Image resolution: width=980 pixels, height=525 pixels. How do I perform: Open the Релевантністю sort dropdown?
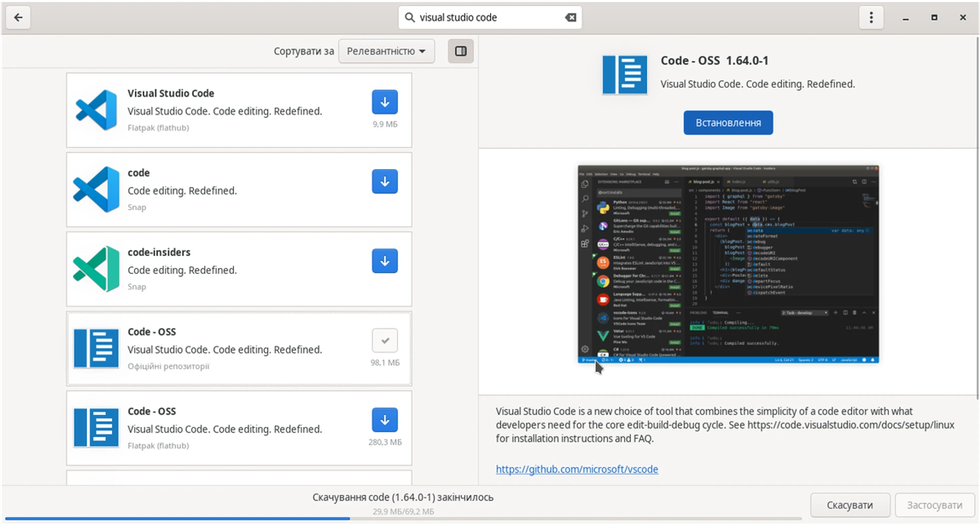click(x=386, y=51)
